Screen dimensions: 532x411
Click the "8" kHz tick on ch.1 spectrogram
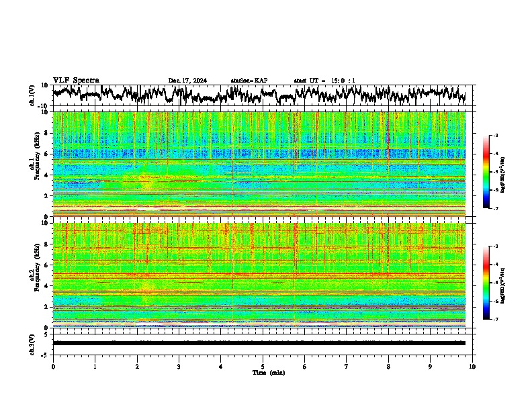[46, 133]
